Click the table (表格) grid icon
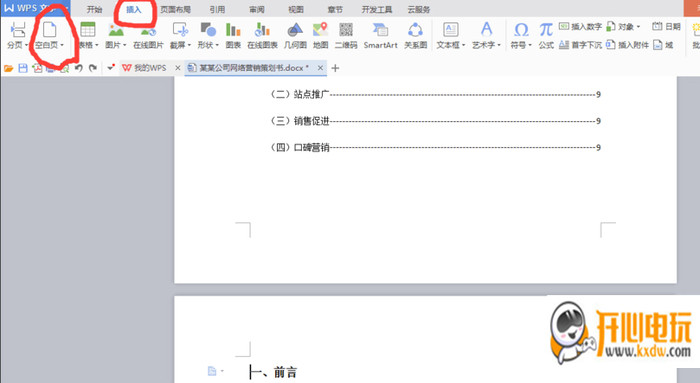This screenshot has height=383, width=700. tap(88, 29)
